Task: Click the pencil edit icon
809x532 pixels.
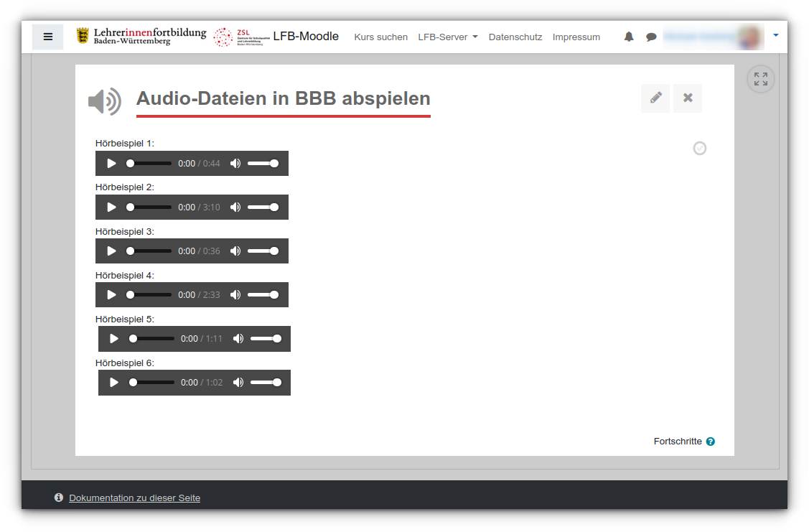Action: coord(655,98)
